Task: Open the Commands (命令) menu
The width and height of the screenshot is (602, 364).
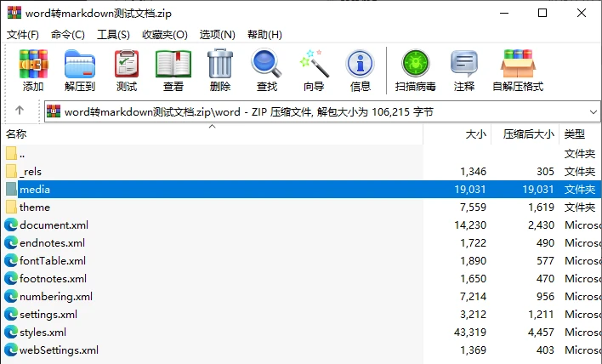Action: [67, 35]
